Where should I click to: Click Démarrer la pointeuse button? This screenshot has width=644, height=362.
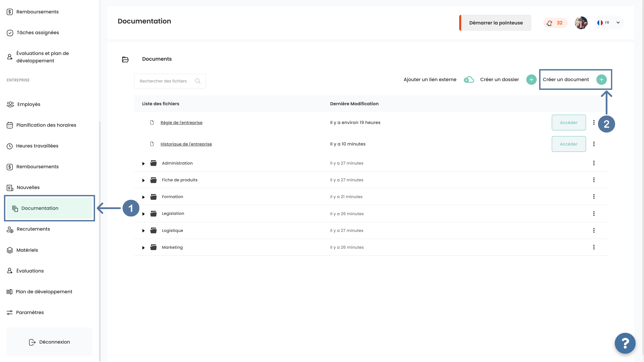coord(495,23)
